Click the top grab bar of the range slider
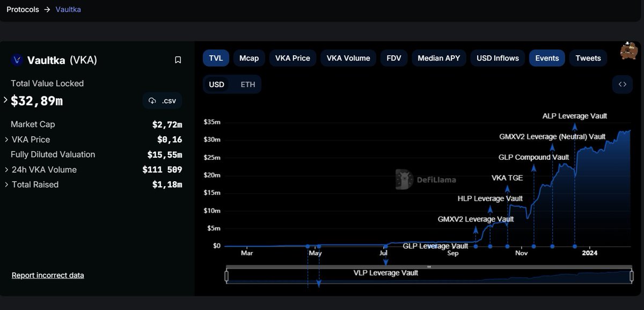 pyautogui.click(x=429, y=267)
